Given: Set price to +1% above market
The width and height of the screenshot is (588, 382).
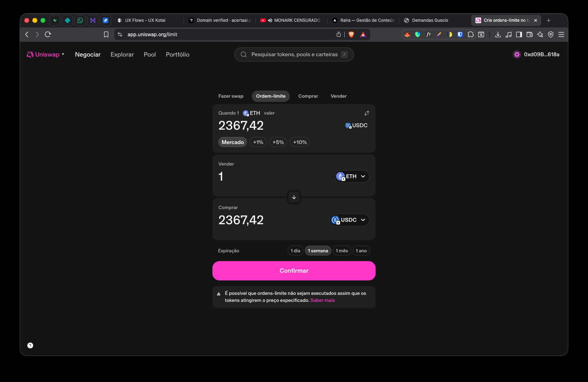Looking at the screenshot, I should pos(258,142).
